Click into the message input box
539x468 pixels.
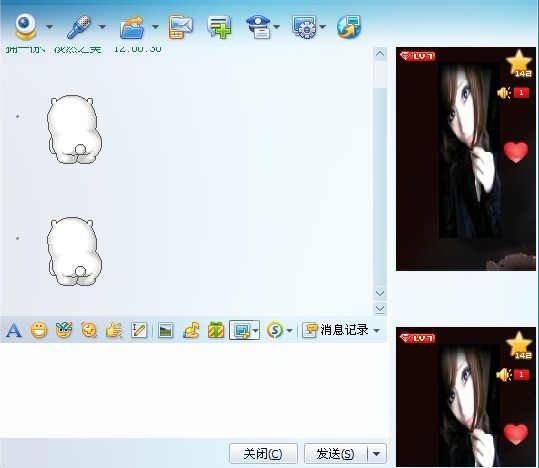tap(194, 390)
